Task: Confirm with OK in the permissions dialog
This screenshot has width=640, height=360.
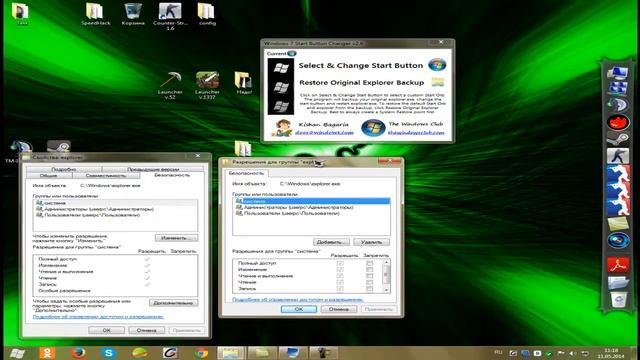Action: 299,309
